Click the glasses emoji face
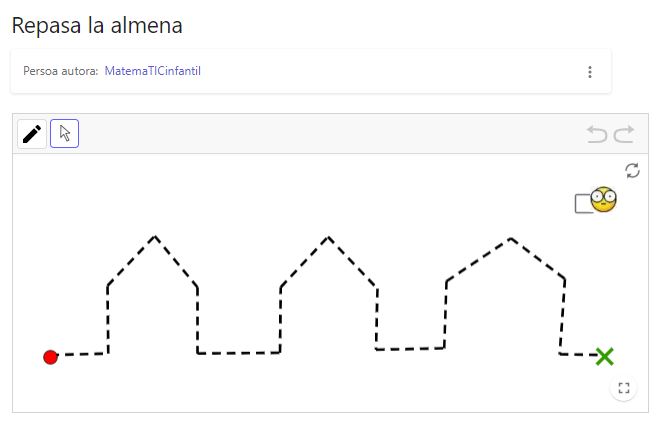The width and height of the screenshot is (666, 440). click(604, 199)
